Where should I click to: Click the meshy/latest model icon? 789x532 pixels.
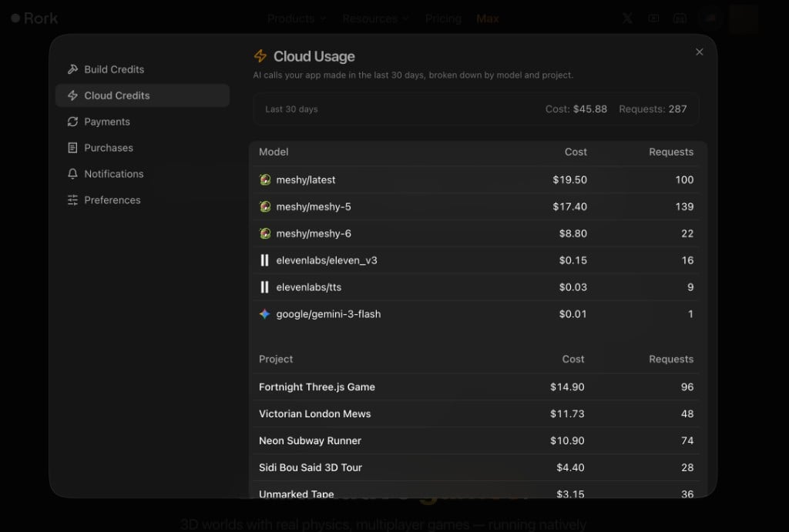click(265, 179)
